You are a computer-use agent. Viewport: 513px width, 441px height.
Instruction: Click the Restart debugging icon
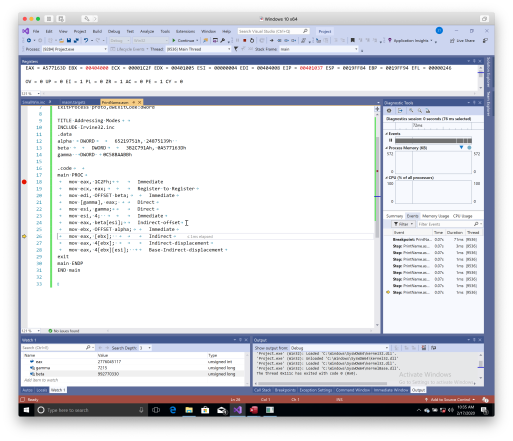tap(252, 40)
